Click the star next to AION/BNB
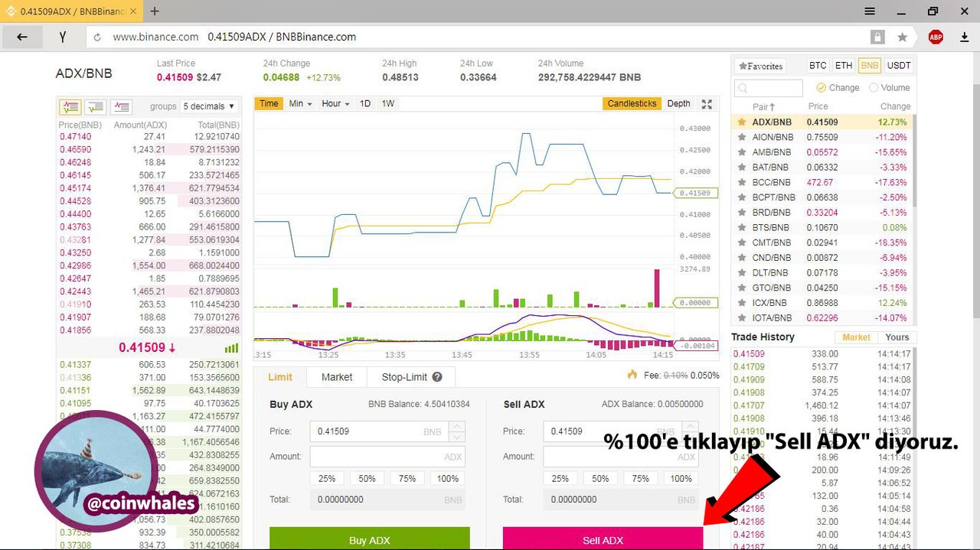 click(741, 137)
